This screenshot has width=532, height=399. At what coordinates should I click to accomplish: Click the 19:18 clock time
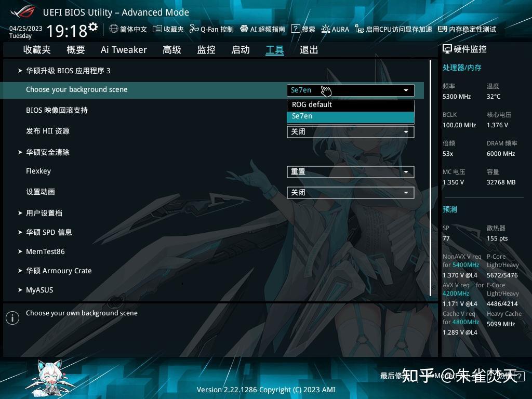tap(67, 31)
